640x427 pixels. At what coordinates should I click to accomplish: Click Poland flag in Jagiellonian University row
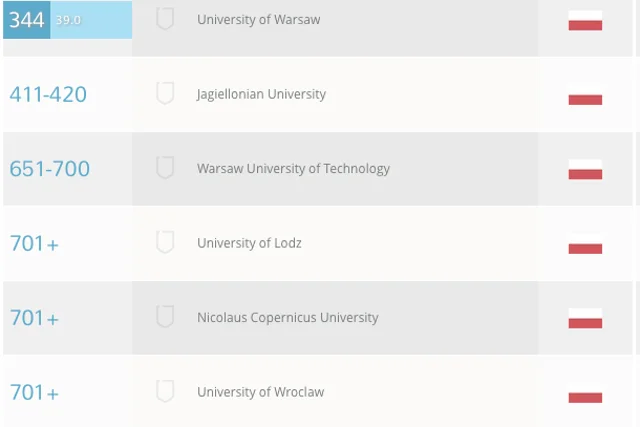tap(585, 95)
